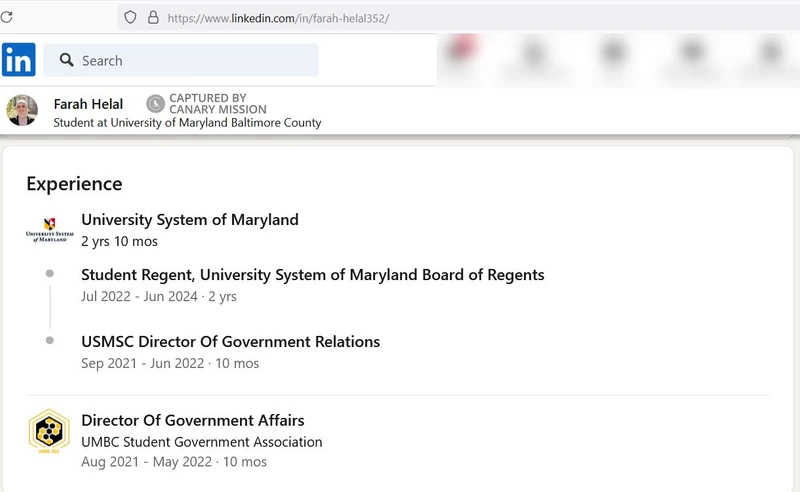Click the Experience section heading
The image size is (800, 492).
[x=74, y=184]
